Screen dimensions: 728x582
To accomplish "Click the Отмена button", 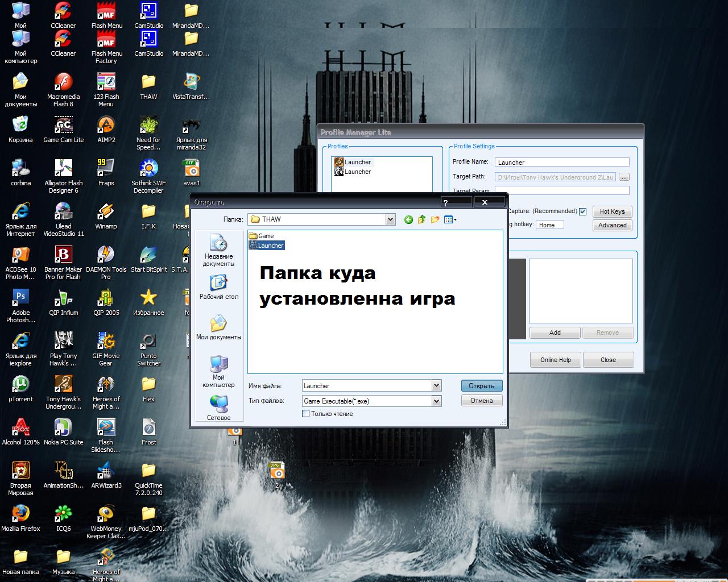I will (481, 401).
